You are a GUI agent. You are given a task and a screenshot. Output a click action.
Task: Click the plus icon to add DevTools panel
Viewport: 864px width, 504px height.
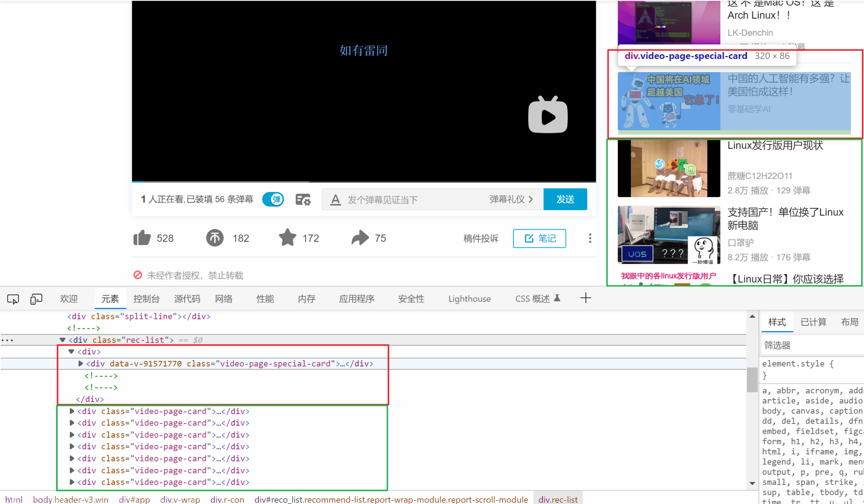585,298
